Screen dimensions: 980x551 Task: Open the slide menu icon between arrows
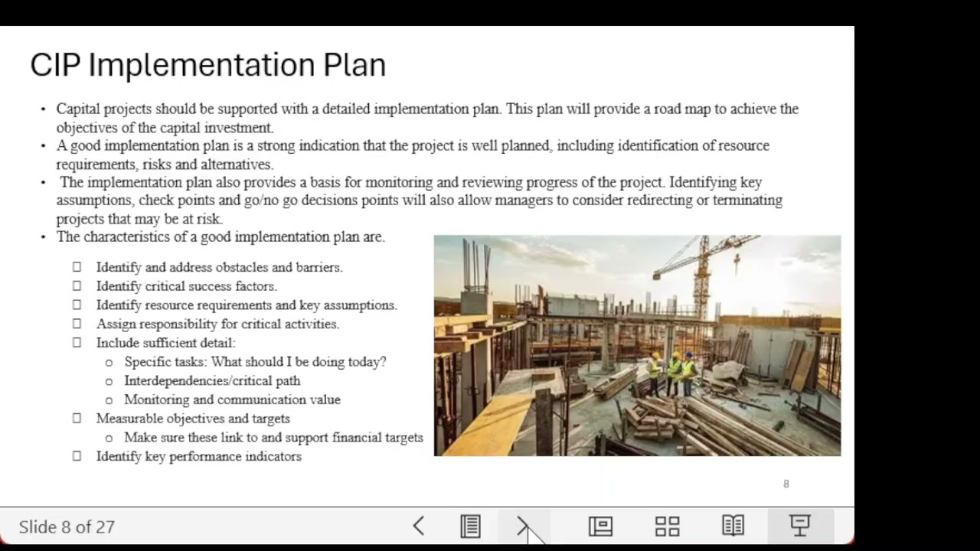point(470,526)
